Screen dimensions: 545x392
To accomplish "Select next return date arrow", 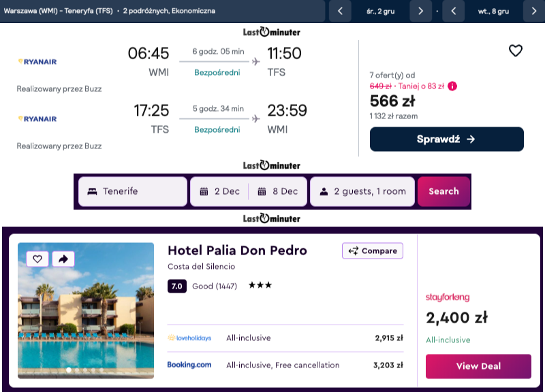I will 534,11.
